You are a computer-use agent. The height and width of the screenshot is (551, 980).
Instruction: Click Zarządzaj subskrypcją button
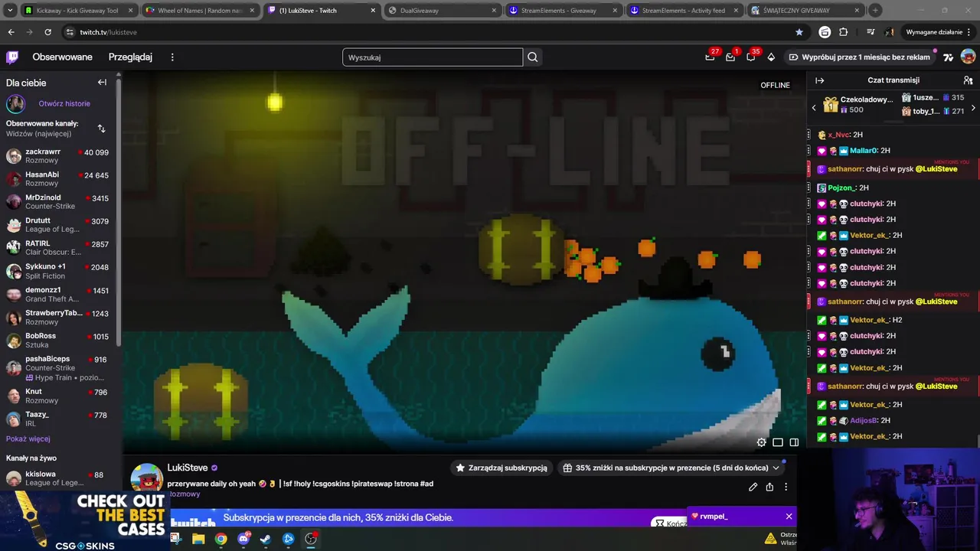pyautogui.click(x=501, y=468)
